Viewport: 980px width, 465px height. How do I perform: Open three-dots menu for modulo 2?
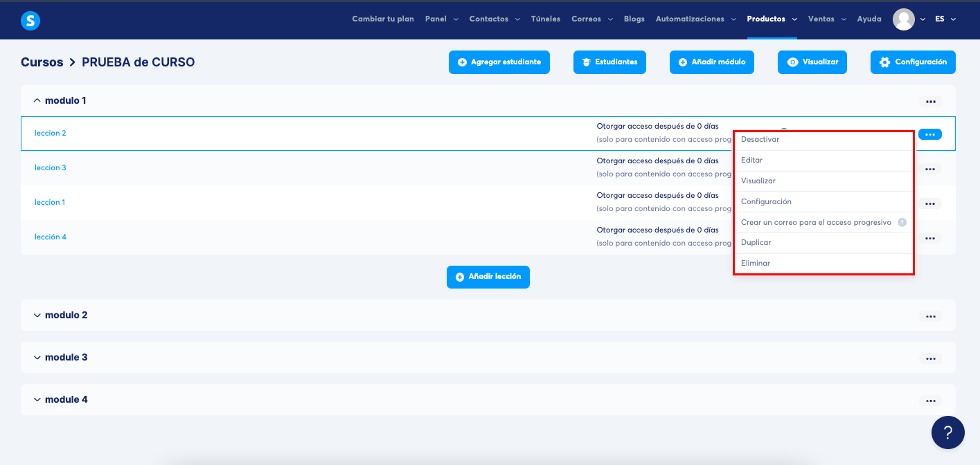(930, 316)
